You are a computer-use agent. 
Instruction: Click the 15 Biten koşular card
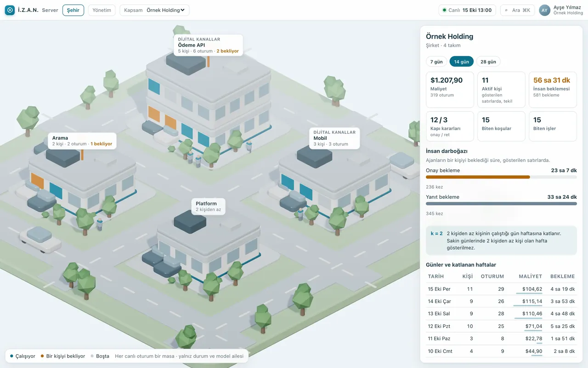pos(501,126)
